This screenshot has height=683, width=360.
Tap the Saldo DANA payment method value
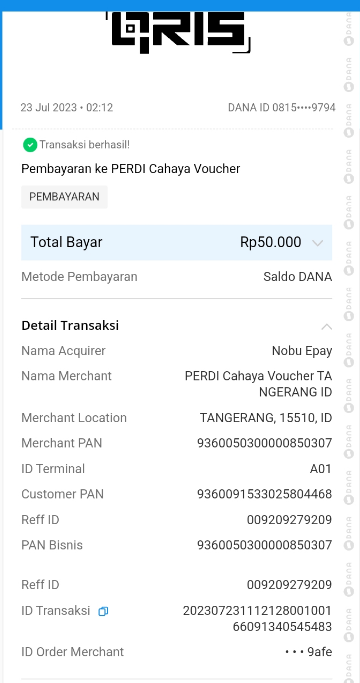point(298,277)
